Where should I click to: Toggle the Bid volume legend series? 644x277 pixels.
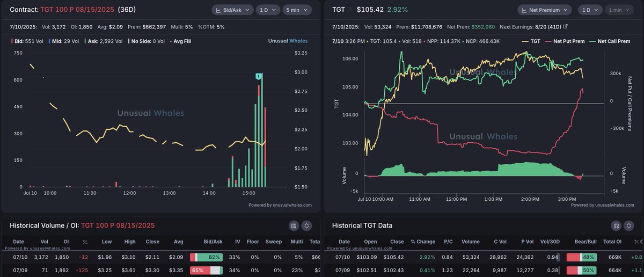(27, 41)
